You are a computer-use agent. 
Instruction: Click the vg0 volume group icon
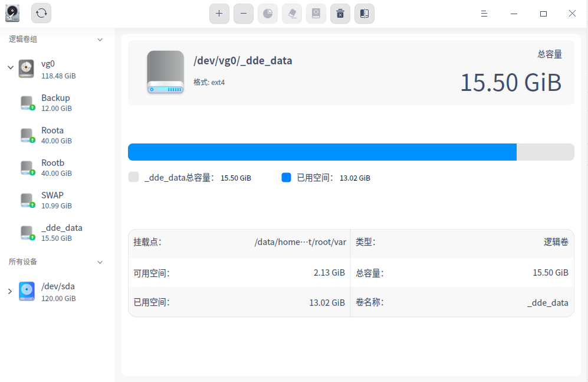(x=27, y=68)
